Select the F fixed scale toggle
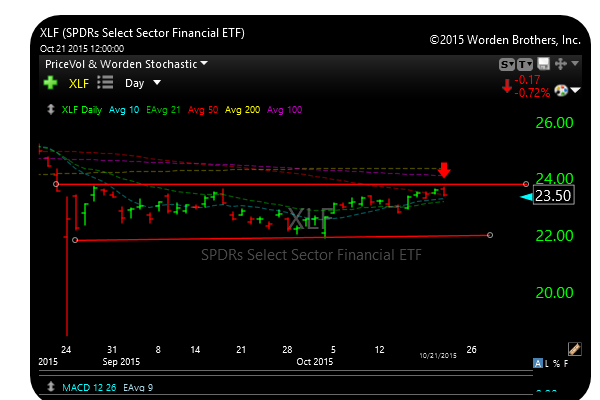The width and height of the screenshot is (600, 400). pos(566,363)
